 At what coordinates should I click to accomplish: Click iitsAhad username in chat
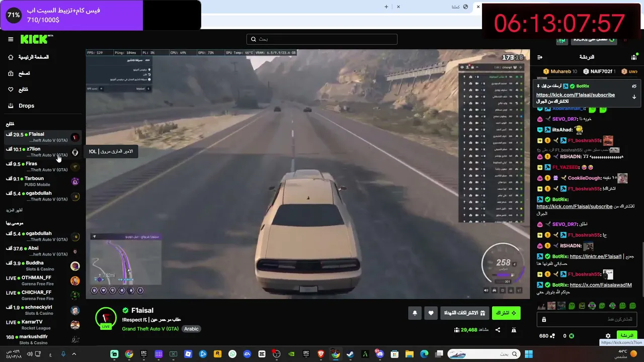point(561,130)
